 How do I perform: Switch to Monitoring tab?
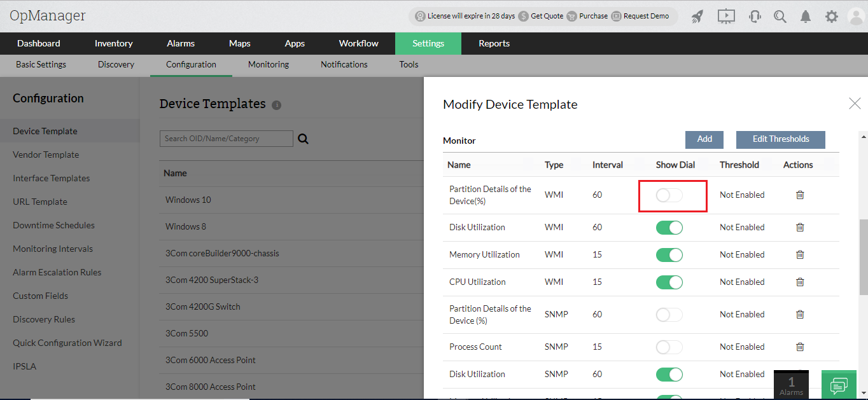click(269, 65)
